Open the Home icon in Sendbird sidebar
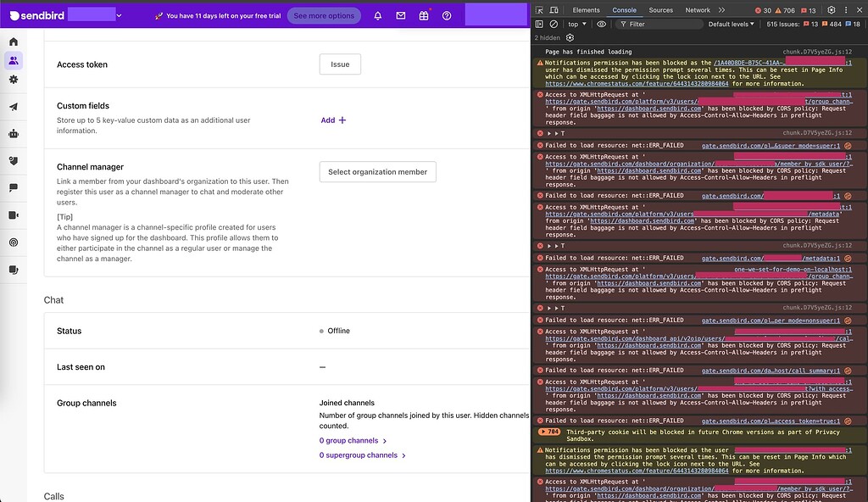The width and height of the screenshot is (868, 502). pyautogui.click(x=12, y=41)
